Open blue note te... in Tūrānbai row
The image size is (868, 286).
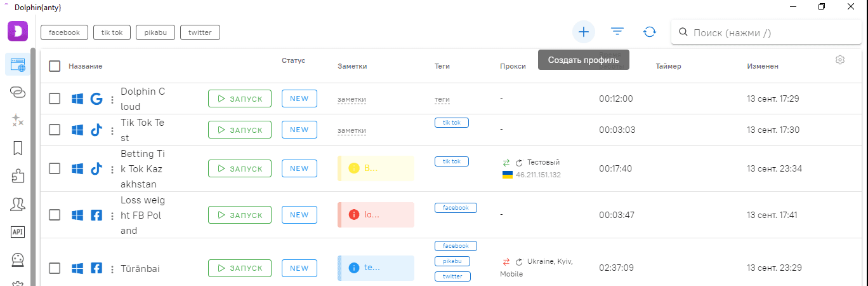(x=376, y=268)
